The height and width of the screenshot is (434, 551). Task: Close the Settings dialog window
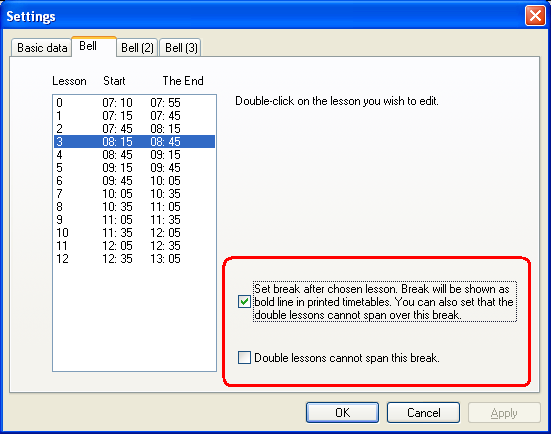[x=535, y=16]
